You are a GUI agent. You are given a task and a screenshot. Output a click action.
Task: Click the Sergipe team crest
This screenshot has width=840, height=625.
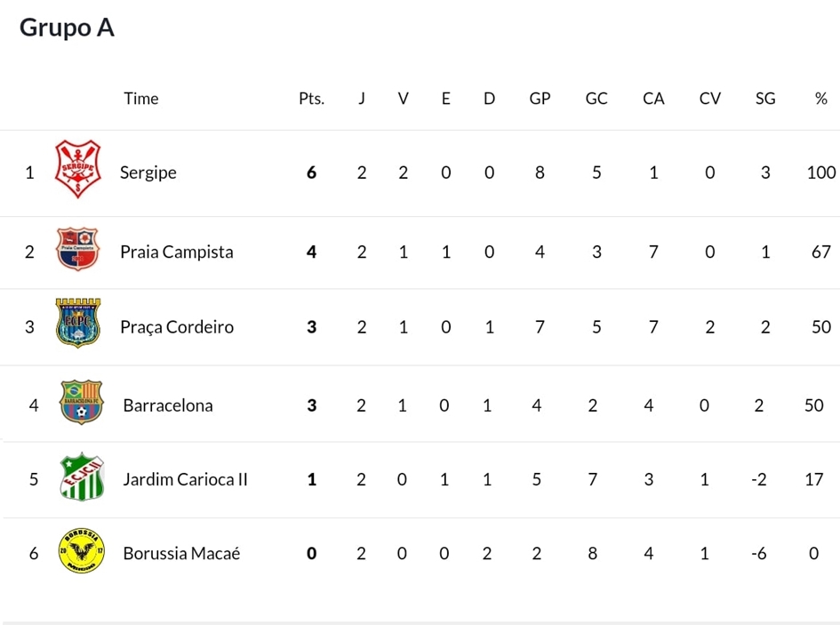tap(79, 172)
